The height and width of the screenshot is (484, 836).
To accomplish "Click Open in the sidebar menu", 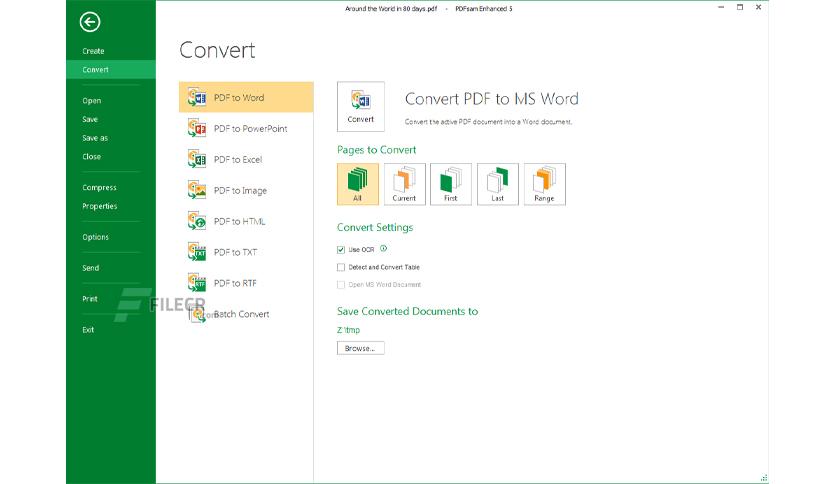I will (111, 101).
